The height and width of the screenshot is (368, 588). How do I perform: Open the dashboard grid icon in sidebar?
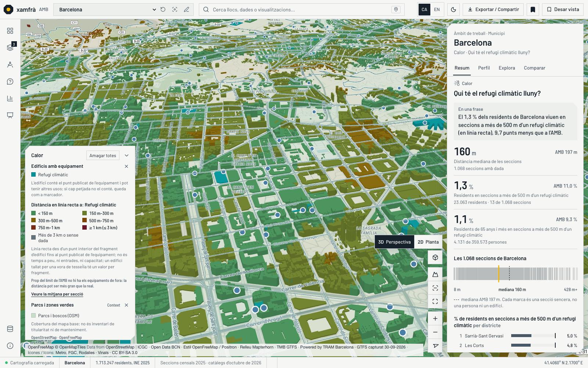tap(10, 31)
